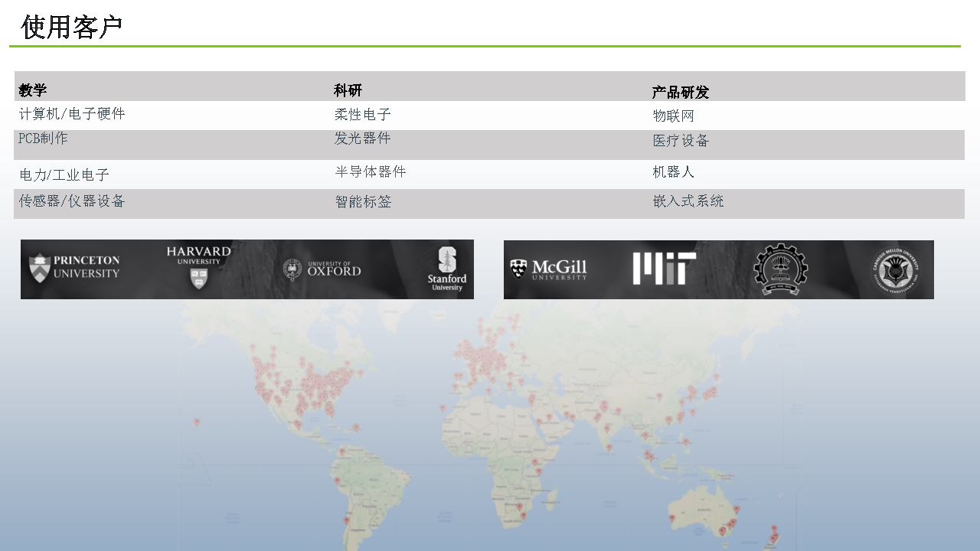Screen dimensions: 980x551
Task: Click the gear-shaped institute emblem
Action: (x=780, y=269)
